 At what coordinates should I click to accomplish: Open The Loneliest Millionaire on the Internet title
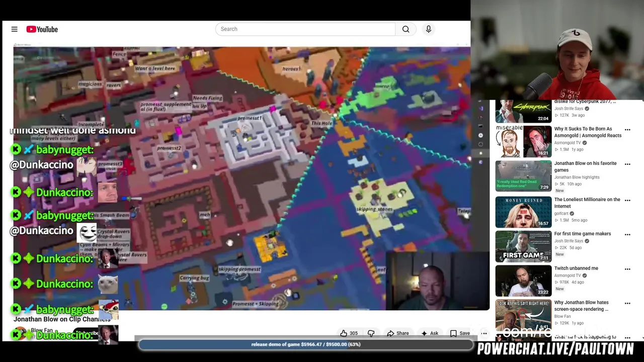587,203
